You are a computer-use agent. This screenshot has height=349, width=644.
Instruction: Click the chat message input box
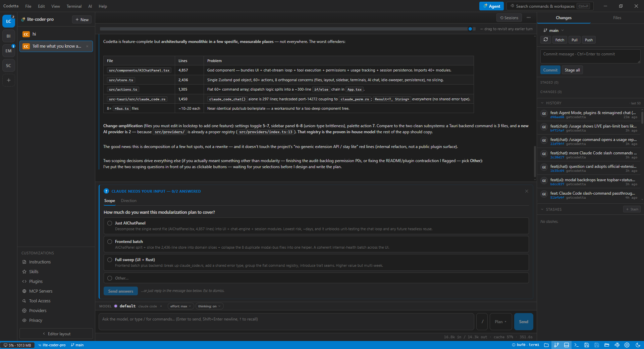point(286,321)
